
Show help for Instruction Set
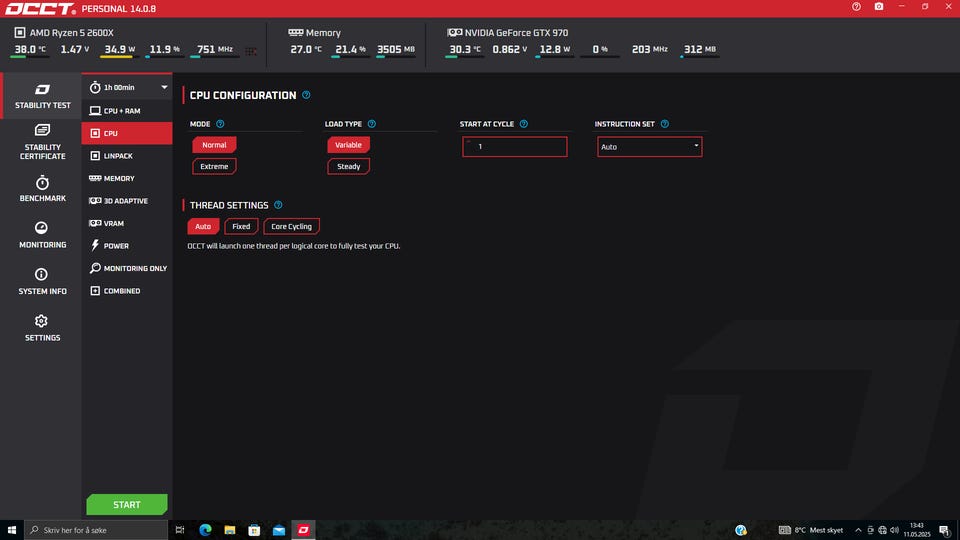(664, 124)
